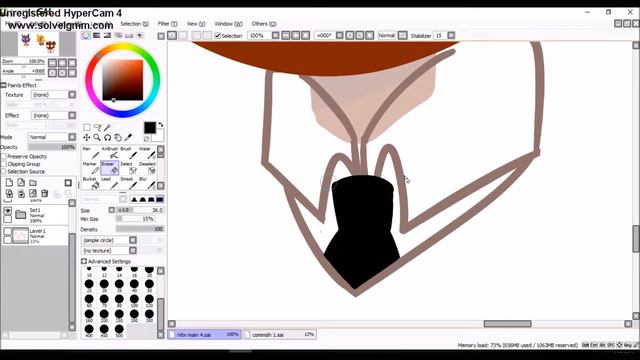The image size is (640, 360).
Task: Select the AirBrush tool
Action: [x=109, y=153]
